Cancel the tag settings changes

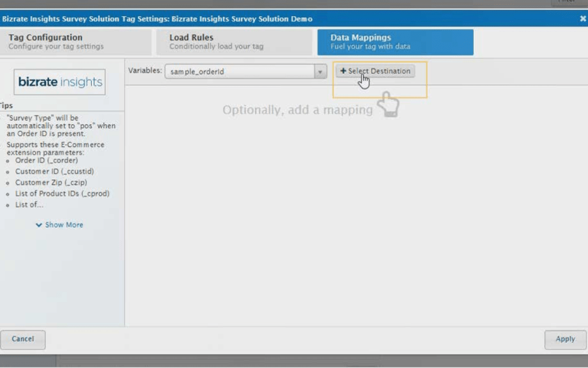(23, 339)
